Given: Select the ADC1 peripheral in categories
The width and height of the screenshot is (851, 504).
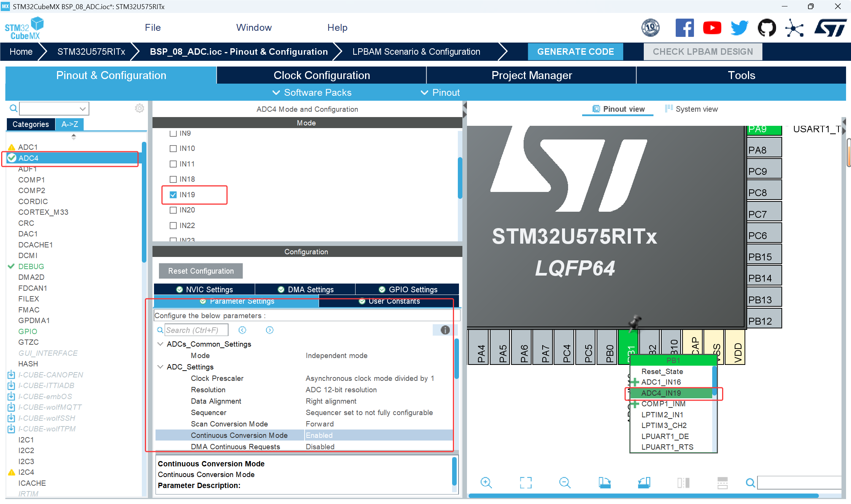Looking at the screenshot, I should pyautogui.click(x=28, y=147).
